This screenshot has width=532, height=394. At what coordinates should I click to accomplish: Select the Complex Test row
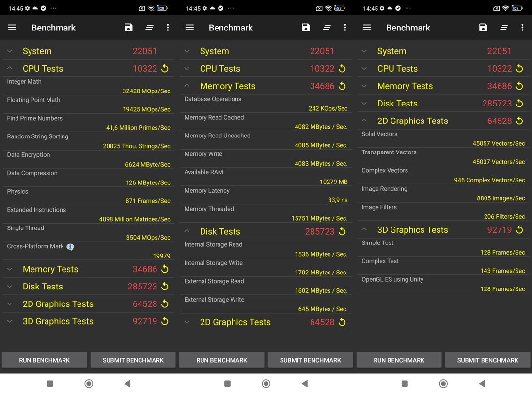point(443,266)
